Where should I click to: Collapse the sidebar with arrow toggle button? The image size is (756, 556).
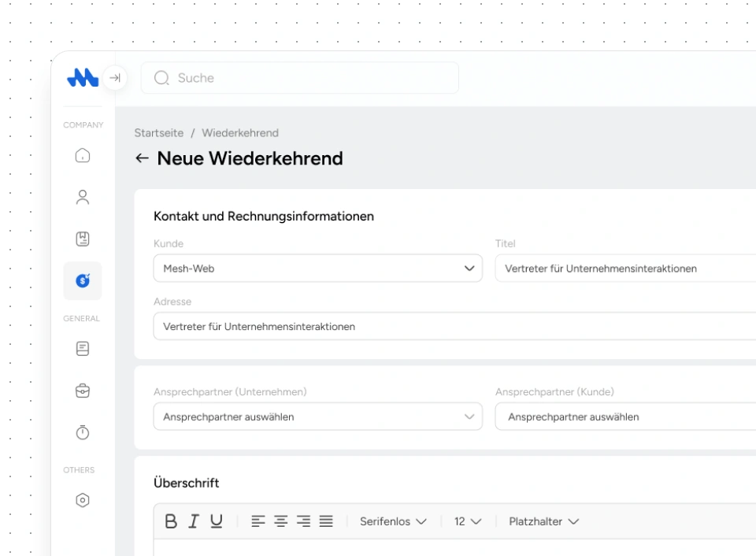click(x=115, y=78)
